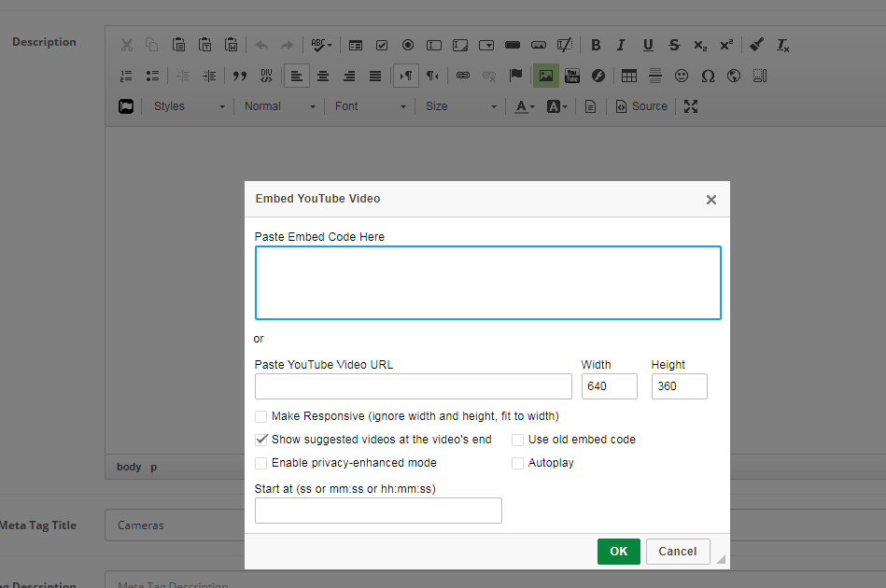This screenshot has height=588, width=886.
Task: Click the Insert Image icon
Action: [x=546, y=76]
